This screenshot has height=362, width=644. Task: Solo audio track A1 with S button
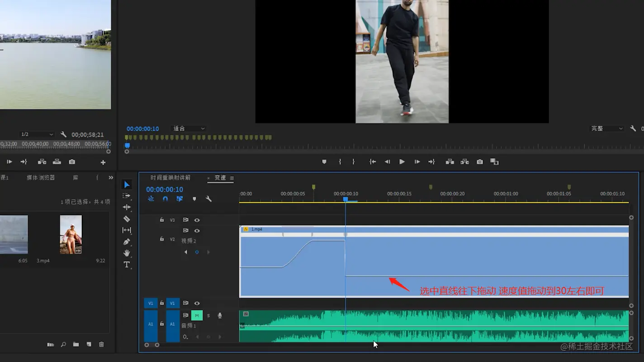click(208, 315)
